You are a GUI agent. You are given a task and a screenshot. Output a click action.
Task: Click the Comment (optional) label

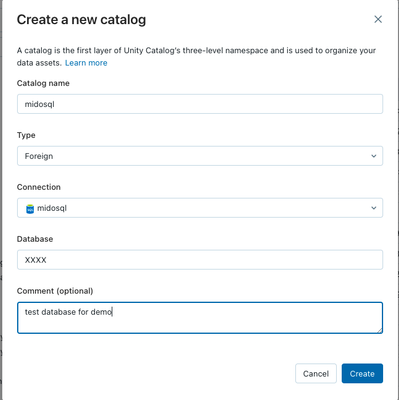55,291
